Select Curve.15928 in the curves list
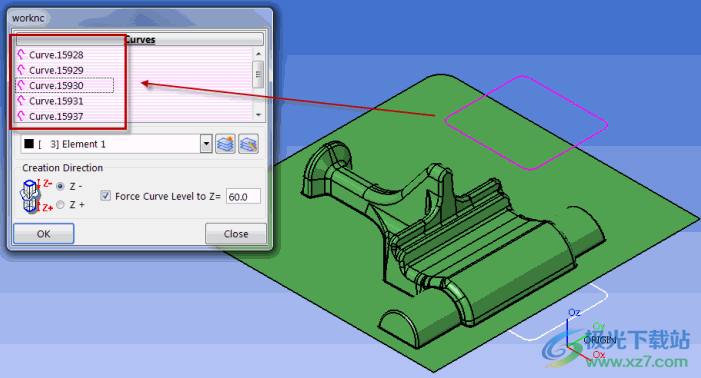Image resolution: width=701 pixels, height=378 pixels. 56,55
